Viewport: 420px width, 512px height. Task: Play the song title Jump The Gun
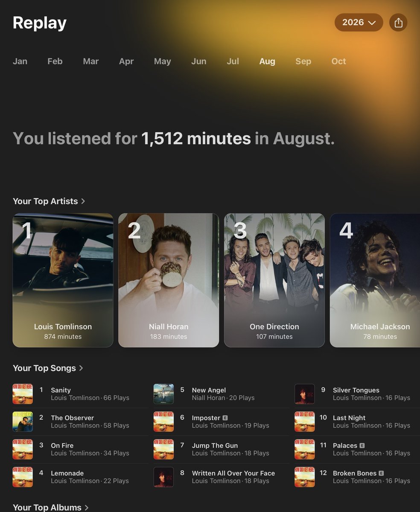(x=215, y=445)
